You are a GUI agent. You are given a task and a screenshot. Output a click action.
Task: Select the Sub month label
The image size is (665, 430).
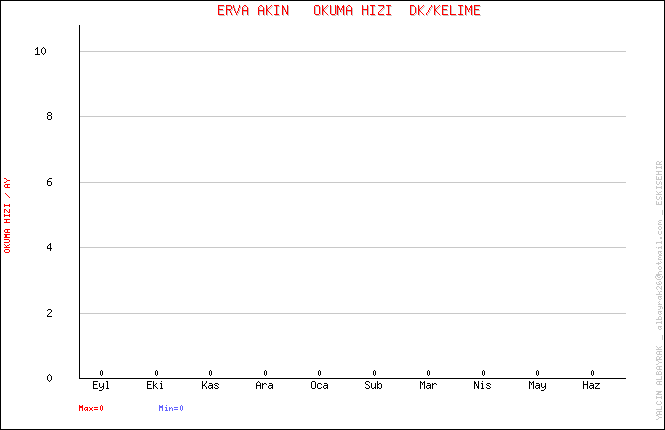(x=374, y=386)
